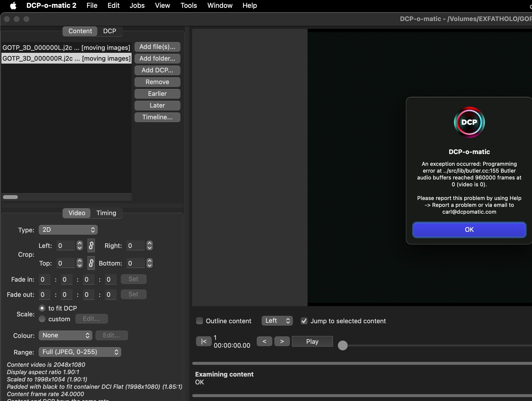Uncheck Jump to selected content
The height and width of the screenshot is (401, 532).
pos(304,321)
